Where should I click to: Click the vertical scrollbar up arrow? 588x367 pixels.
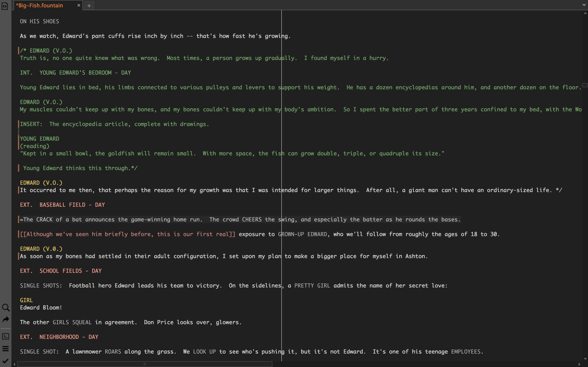coord(585,13)
